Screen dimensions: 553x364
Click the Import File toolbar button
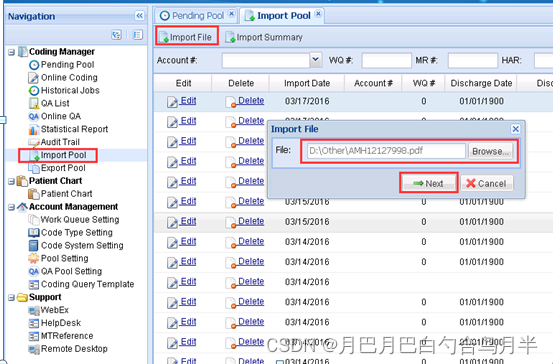click(186, 37)
